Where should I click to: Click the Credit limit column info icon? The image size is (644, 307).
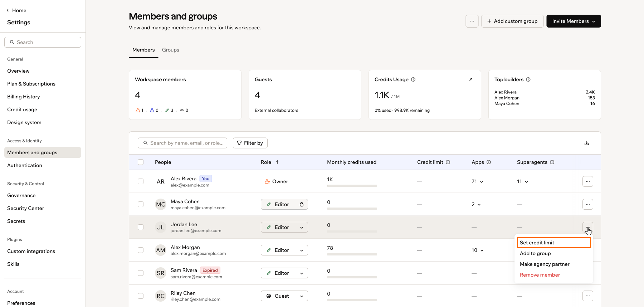448,162
